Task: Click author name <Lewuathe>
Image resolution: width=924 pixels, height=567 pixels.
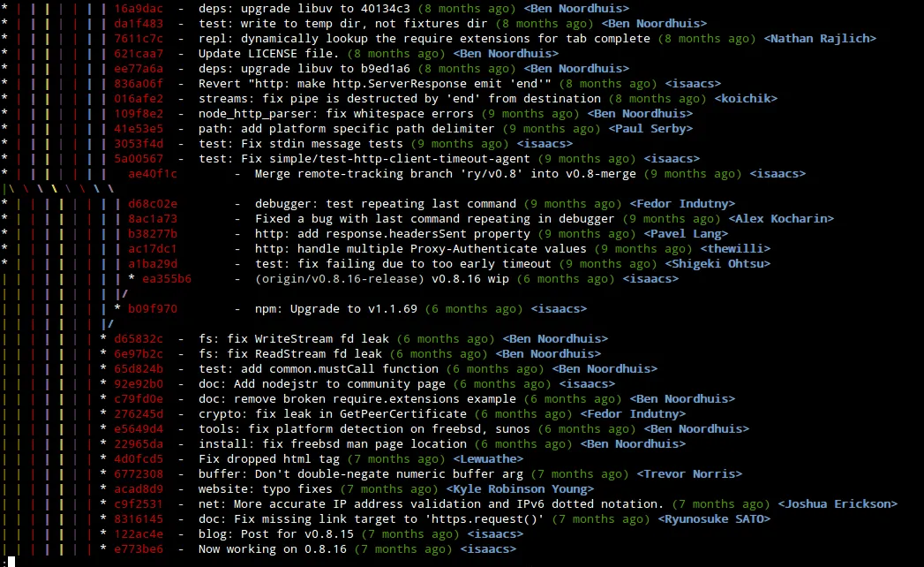Action: [x=488, y=459]
